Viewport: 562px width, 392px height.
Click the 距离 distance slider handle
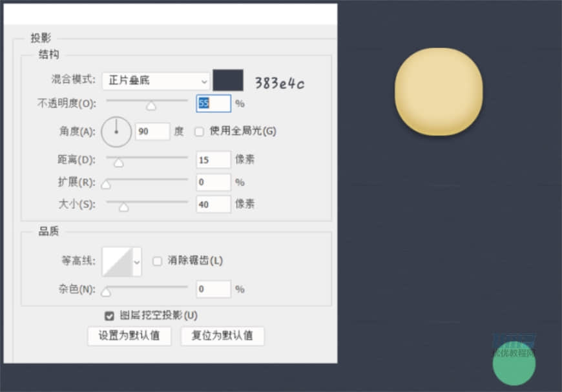pos(119,163)
